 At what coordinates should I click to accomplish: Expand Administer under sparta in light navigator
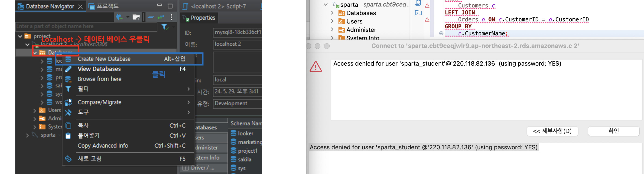click(332, 29)
